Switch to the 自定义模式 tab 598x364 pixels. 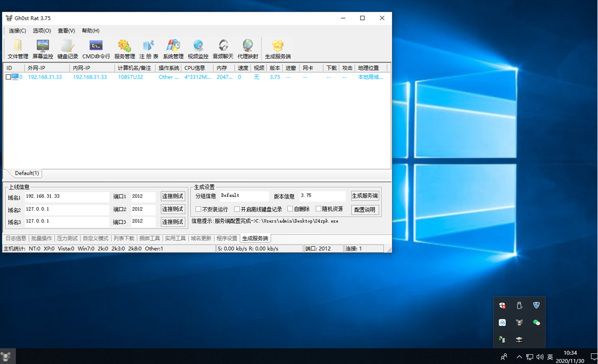96,239
